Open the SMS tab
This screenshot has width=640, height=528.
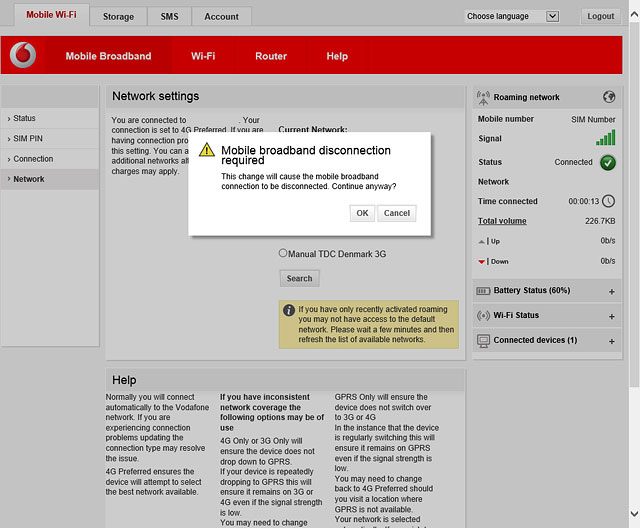169,17
